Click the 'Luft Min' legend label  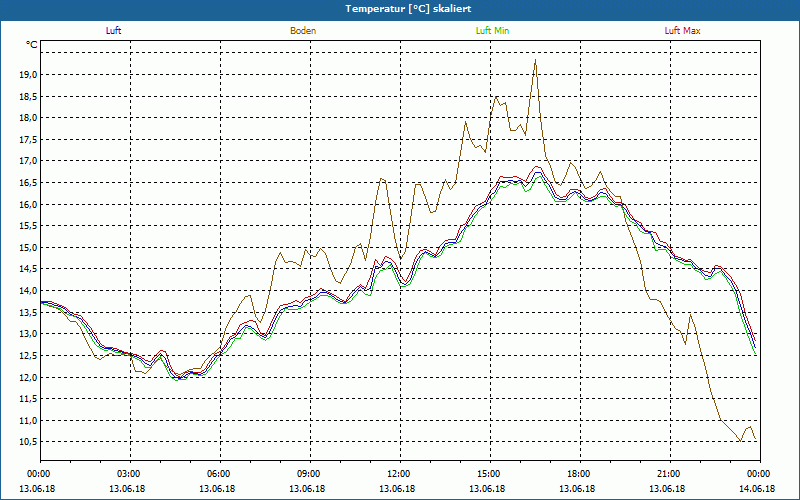492,31
